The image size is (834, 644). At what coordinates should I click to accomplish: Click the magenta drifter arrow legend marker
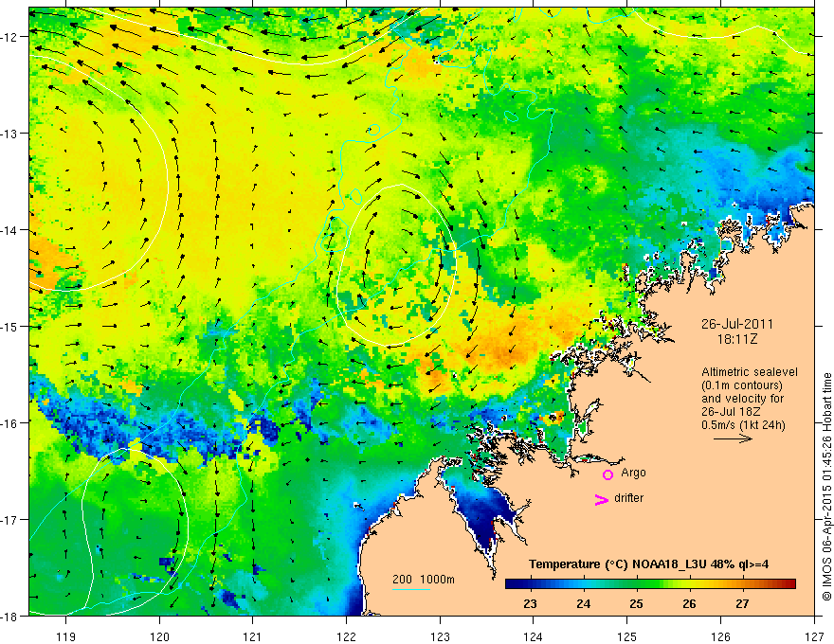coord(602,500)
